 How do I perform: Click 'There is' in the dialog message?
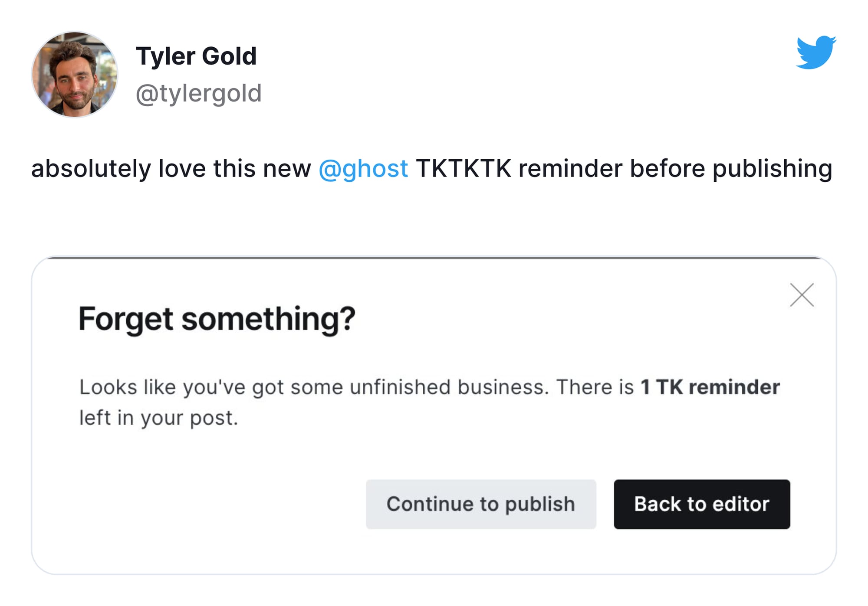(595, 387)
